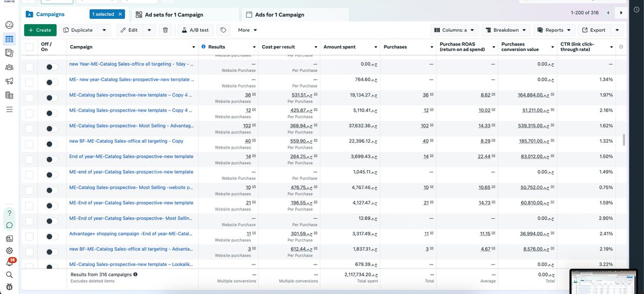Click the plus icon to add column
This screenshot has width=644, height=294.
pos(621,47)
